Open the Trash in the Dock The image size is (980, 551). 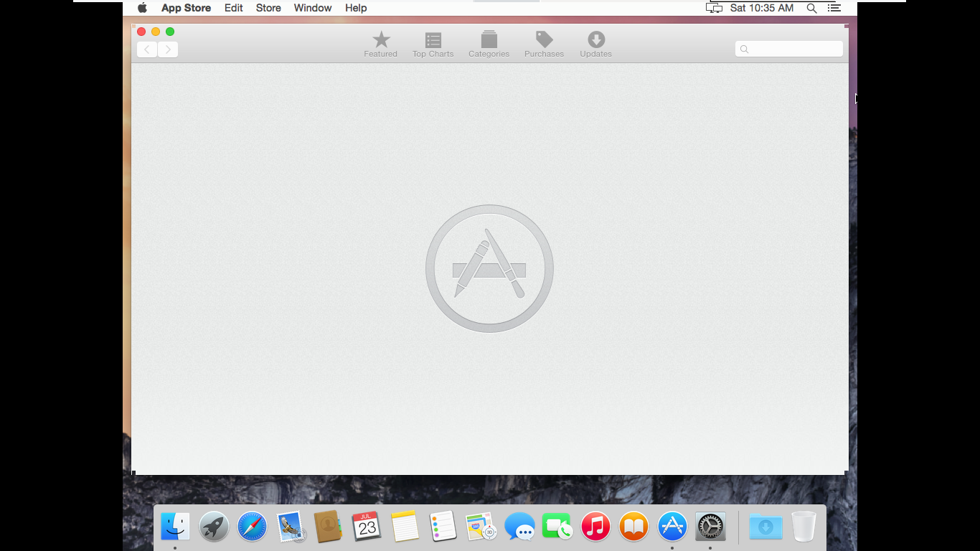point(804,527)
